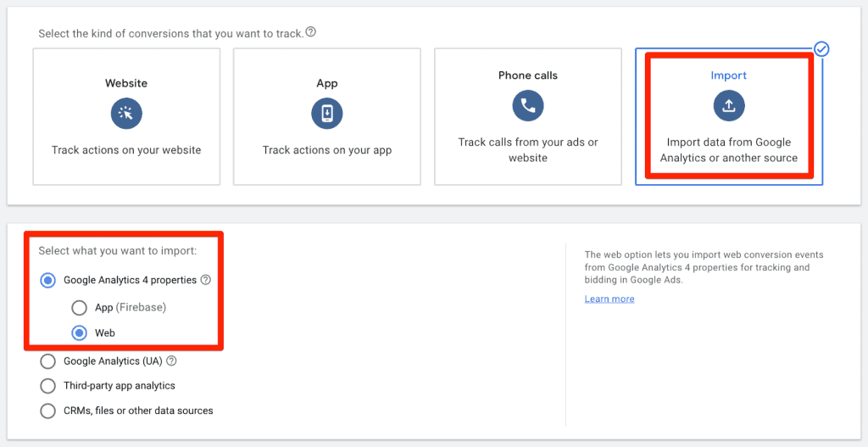Screen dimensions: 868x447
Task: Click 'Track actions on your app' description
Action: 327,150
